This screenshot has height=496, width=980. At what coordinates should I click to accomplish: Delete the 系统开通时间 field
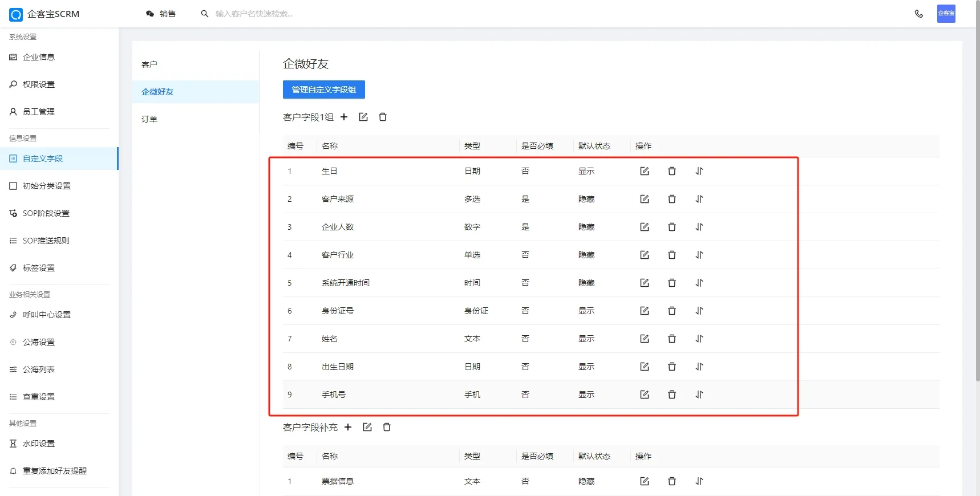tap(672, 283)
